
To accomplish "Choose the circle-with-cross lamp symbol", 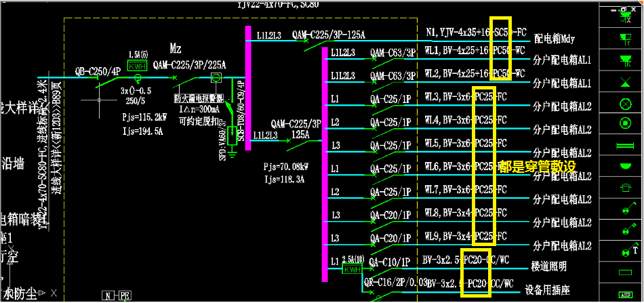I will point(625,104).
